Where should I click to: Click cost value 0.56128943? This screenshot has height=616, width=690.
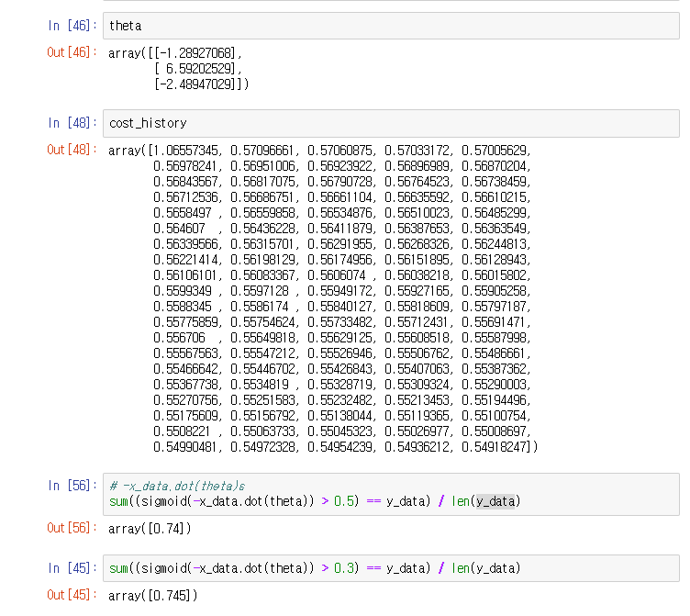tap(494, 260)
